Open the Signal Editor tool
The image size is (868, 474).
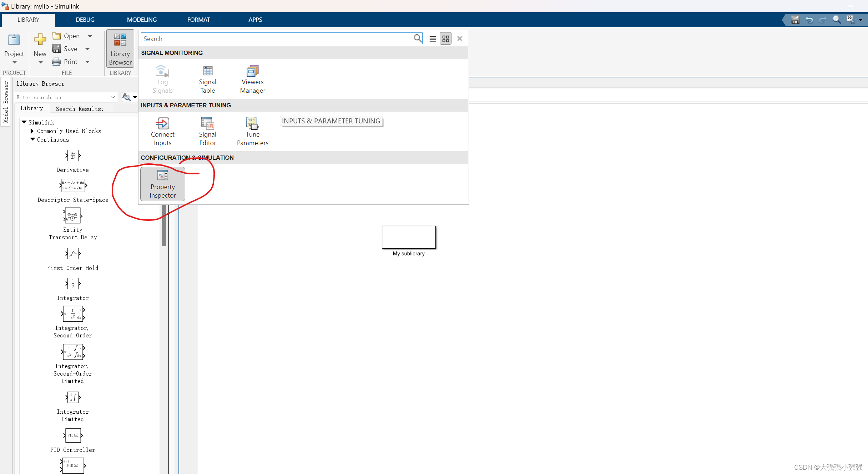pos(207,130)
